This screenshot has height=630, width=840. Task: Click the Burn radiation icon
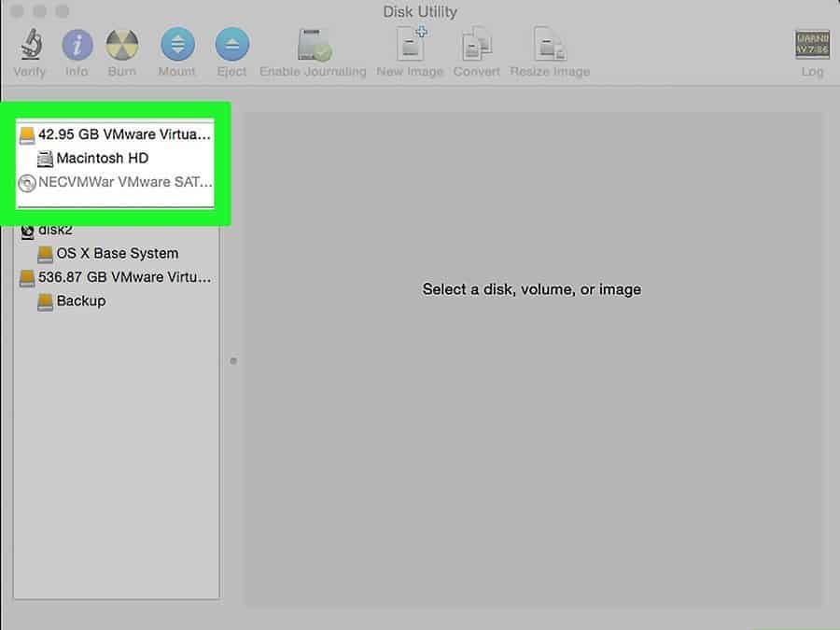click(x=122, y=45)
